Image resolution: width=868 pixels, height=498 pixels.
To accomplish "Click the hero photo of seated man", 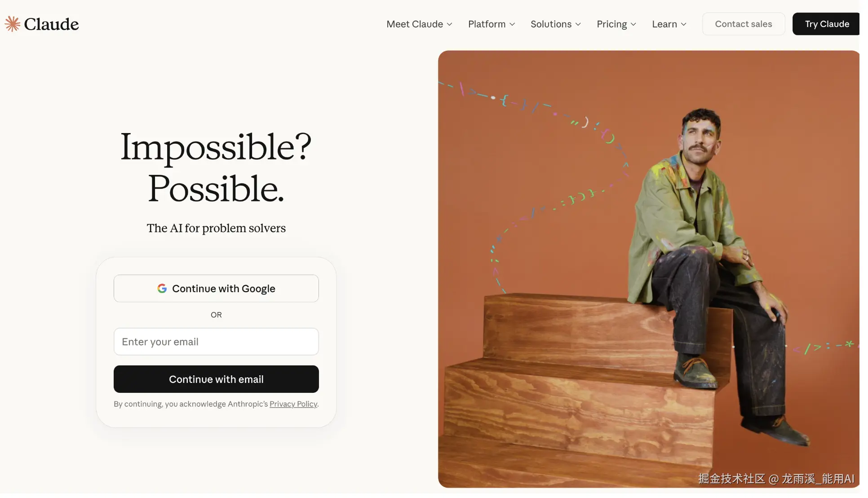I will coord(649,269).
